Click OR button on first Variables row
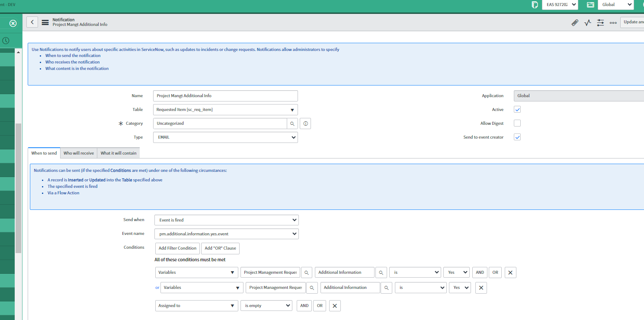The width and height of the screenshot is (644, 320). (495, 272)
